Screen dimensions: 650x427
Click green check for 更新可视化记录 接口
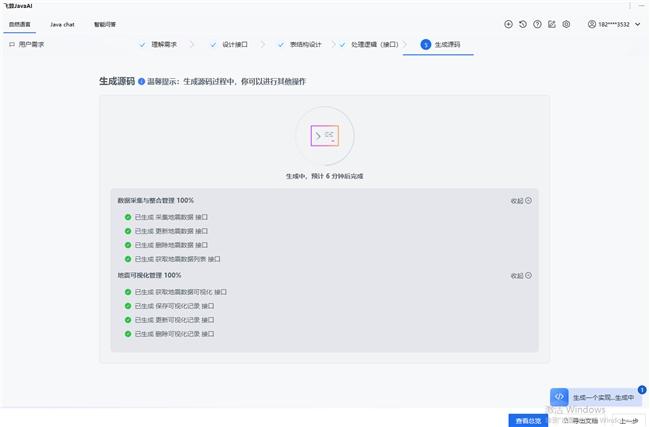[x=128, y=320]
